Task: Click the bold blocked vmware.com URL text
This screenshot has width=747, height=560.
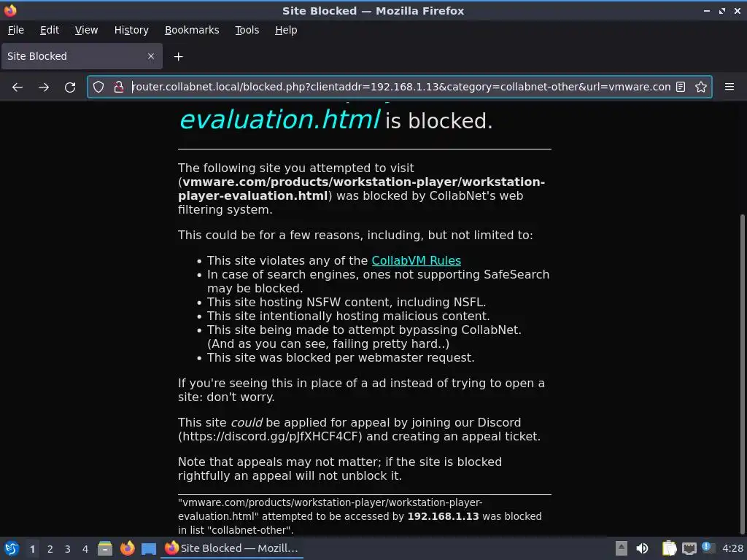Action: [x=362, y=189]
